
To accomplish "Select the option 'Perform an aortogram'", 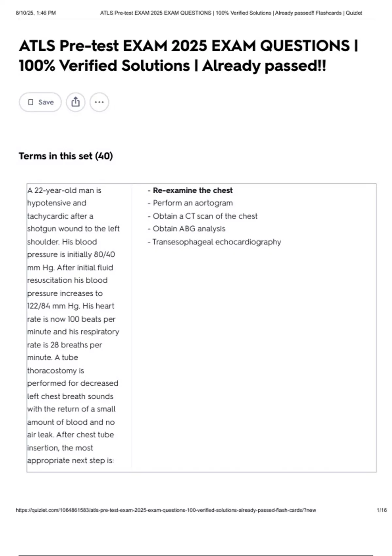I will pyautogui.click(x=192, y=203).
